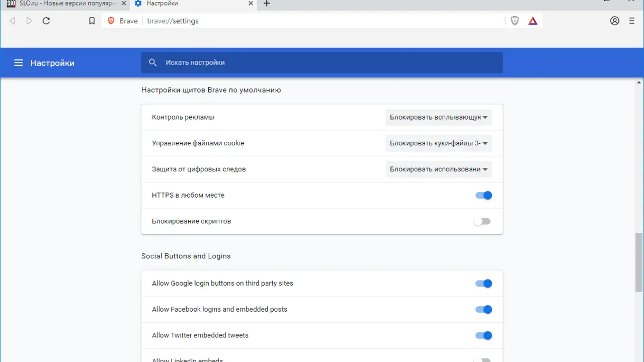This screenshot has width=644, height=362.
Task: Enable the Блокирование скриптов toggle
Action: 482,222
